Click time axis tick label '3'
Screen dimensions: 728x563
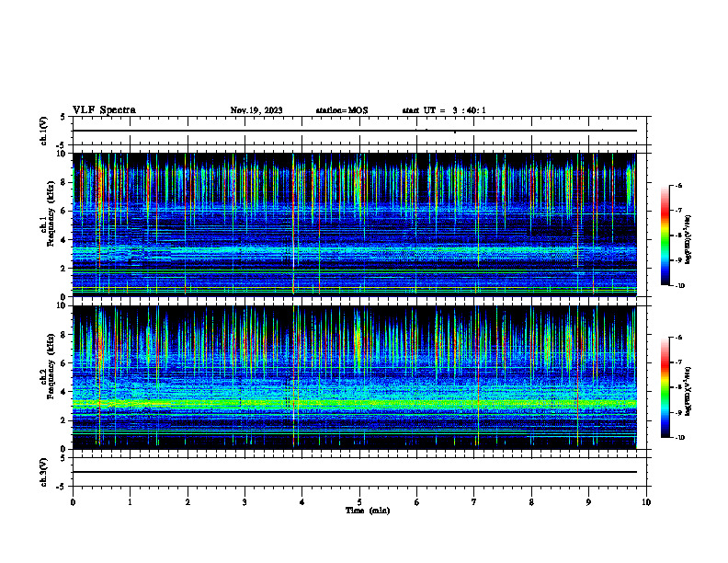[x=245, y=502]
